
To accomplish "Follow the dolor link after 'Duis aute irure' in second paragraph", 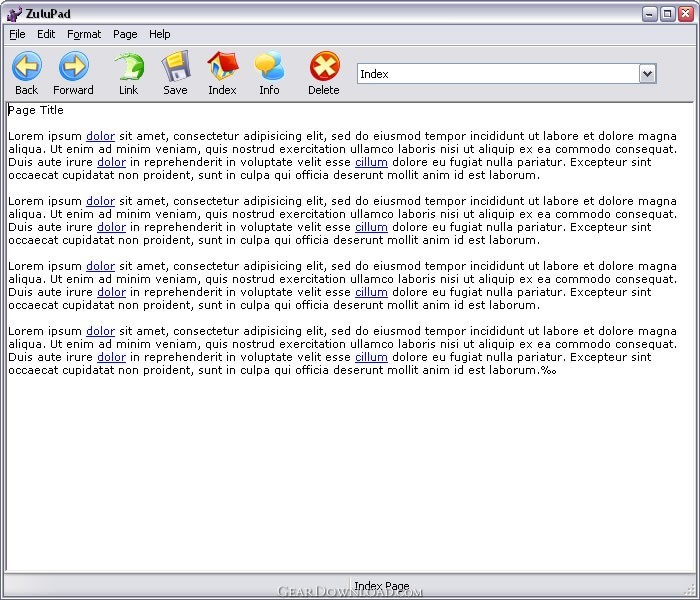I will (112, 227).
